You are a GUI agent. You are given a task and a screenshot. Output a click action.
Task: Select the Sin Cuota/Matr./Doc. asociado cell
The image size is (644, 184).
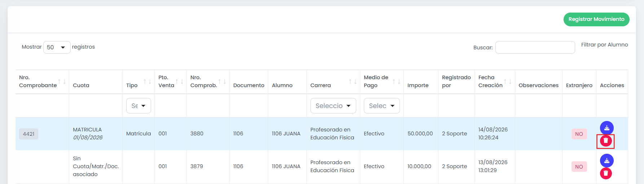pos(96,166)
